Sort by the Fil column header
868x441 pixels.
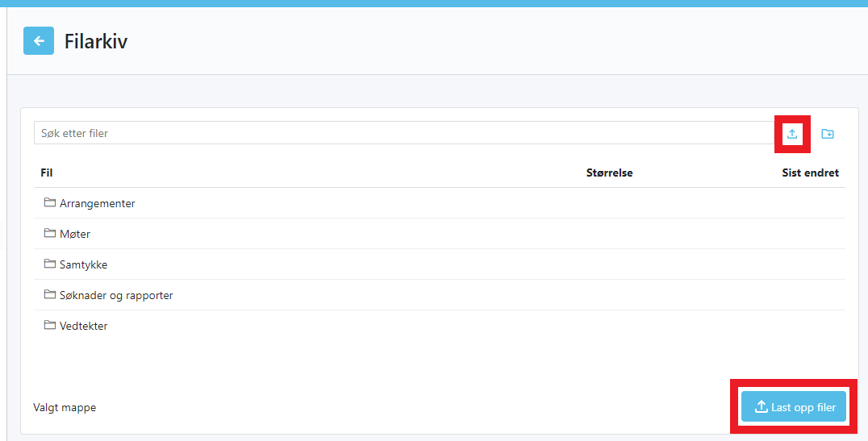click(x=47, y=173)
